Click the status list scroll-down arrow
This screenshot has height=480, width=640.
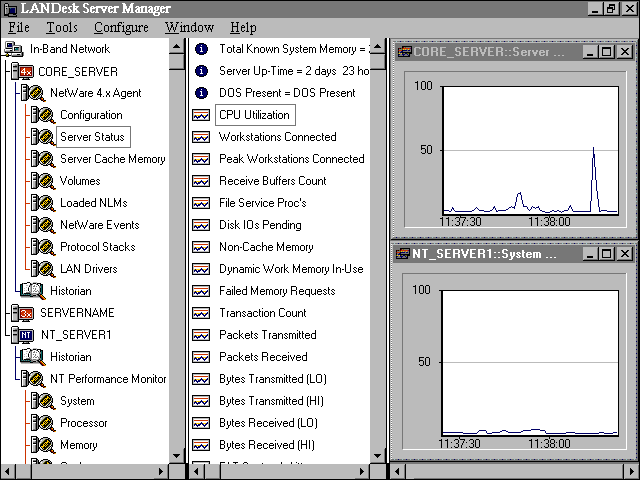[x=378, y=456]
